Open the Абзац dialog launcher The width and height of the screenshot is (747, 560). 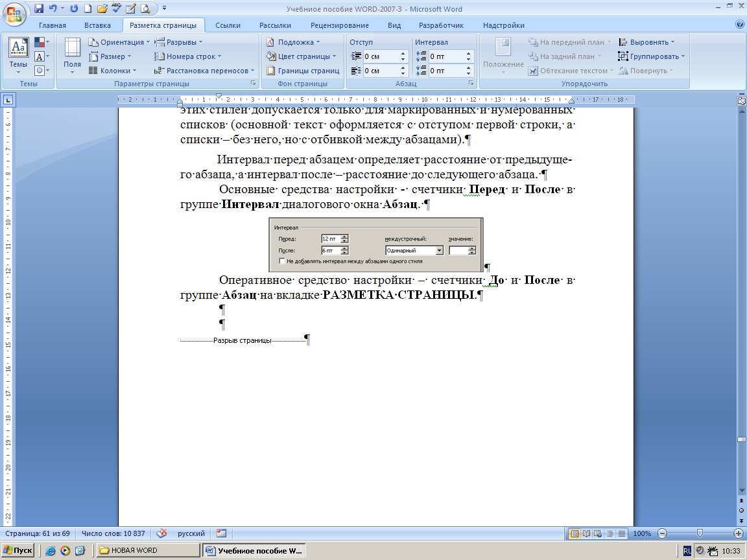[x=471, y=84]
